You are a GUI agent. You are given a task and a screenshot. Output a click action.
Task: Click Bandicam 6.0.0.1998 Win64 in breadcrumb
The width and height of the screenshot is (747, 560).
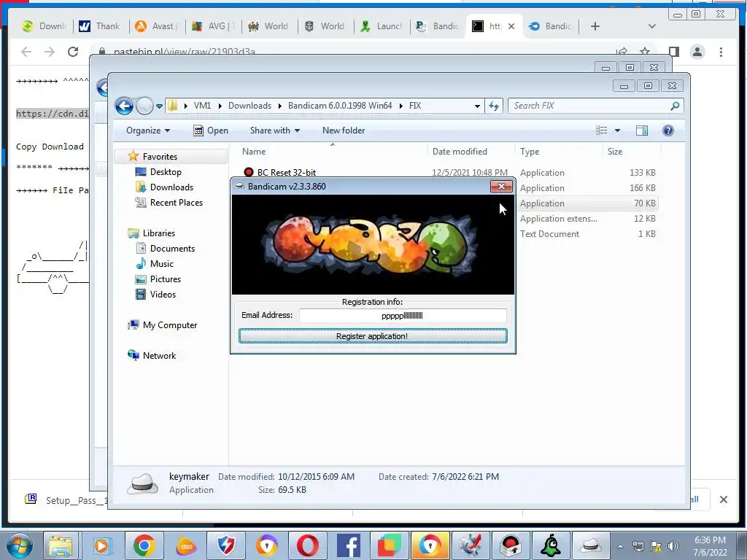[x=340, y=106]
